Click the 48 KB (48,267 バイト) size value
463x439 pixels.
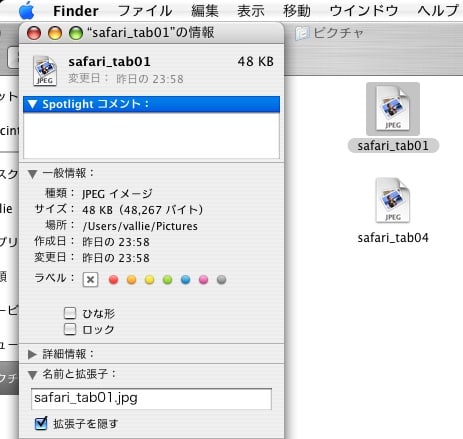click(143, 210)
